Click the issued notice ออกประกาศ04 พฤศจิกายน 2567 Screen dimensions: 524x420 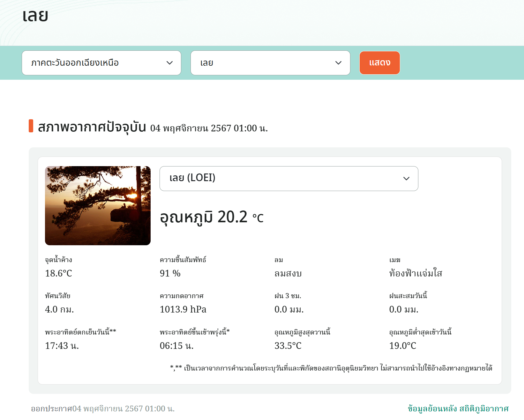tap(103, 409)
